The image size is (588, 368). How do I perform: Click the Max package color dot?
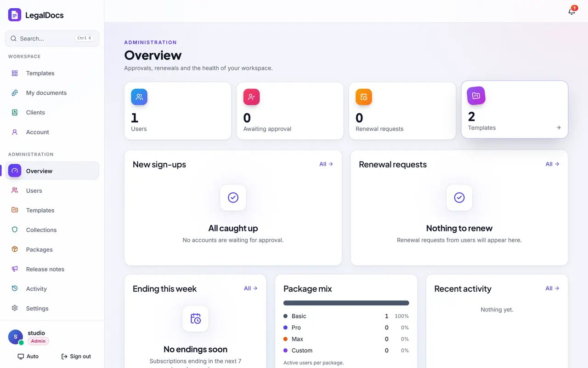(x=286, y=339)
